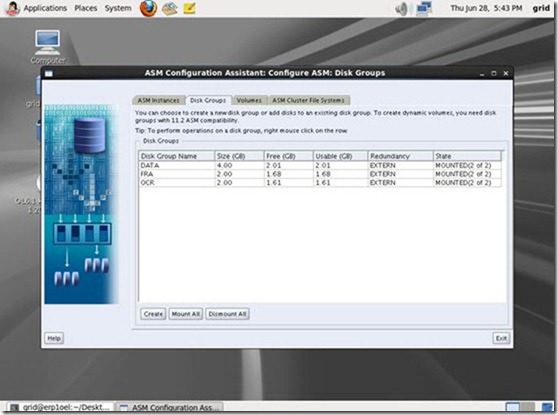The width and height of the screenshot is (558, 415).
Task: Sort by Disk Group Name column header
Action: (x=177, y=156)
